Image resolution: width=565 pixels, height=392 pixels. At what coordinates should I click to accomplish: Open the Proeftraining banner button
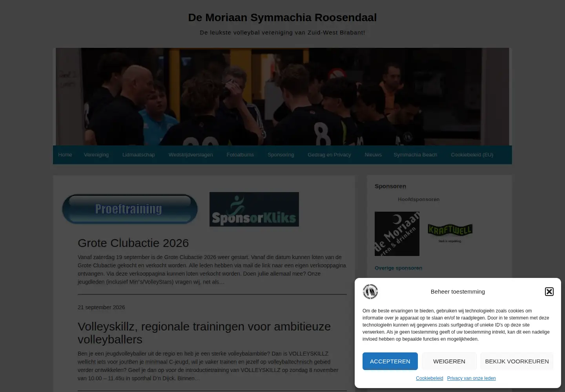(x=130, y=209)
